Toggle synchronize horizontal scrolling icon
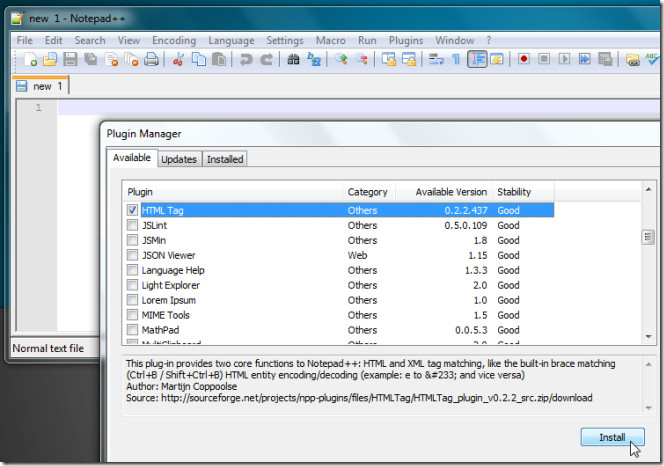The image size is (664, 466). click(x=409, y=59)
